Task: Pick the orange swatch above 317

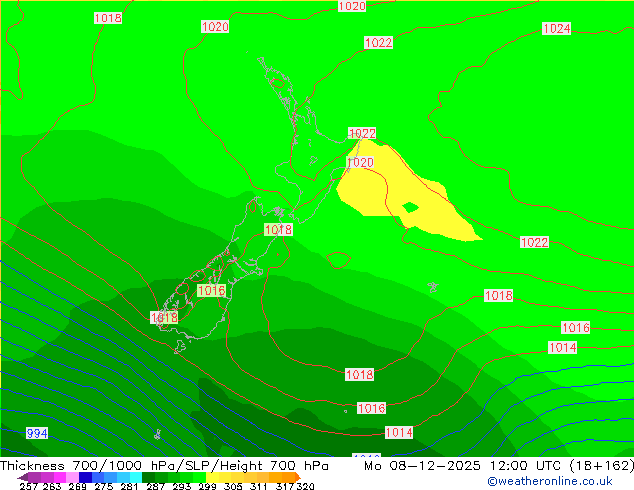Action: pyautogui.click(x=288, y=477)
